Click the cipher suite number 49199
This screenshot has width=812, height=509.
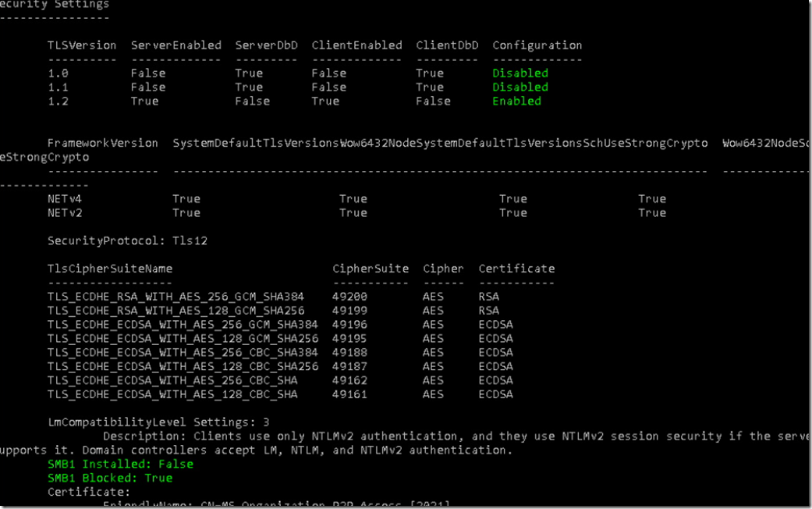(349, 311)
